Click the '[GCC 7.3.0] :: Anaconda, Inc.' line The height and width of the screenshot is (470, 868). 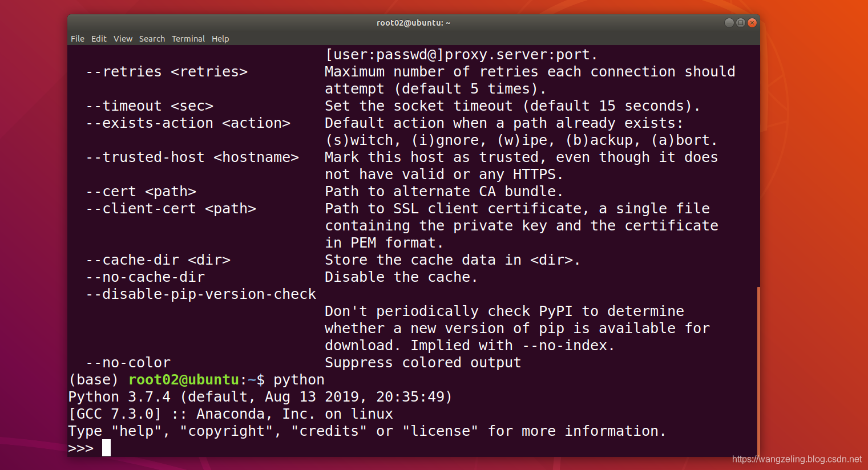[231, 414]
